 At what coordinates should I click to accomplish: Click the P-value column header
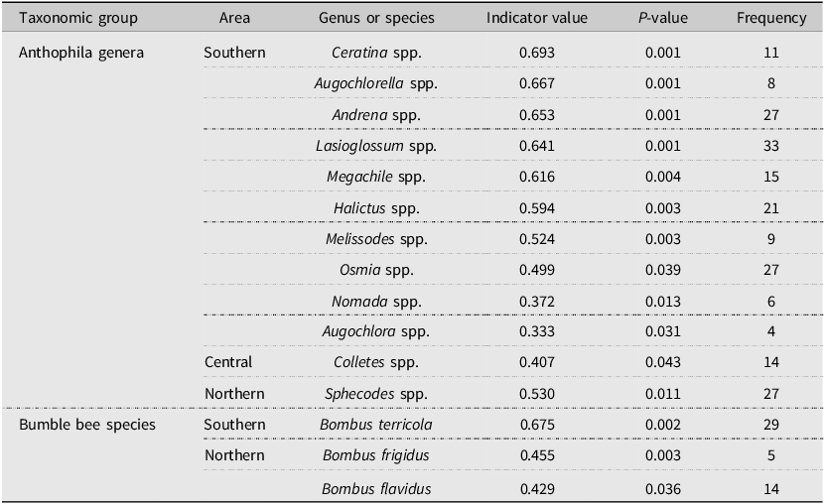coord(663,18)
